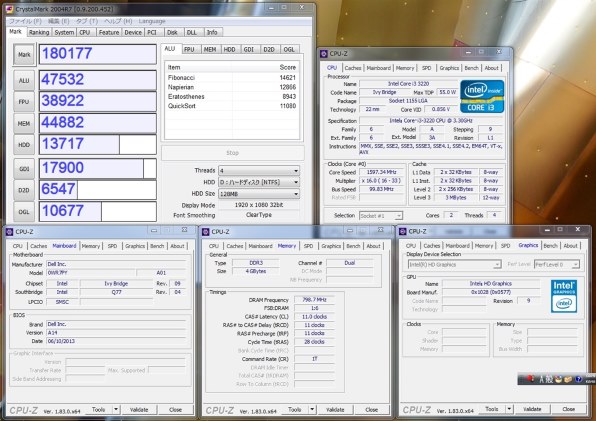This screenshot has width=596, height=421.
Task: Click Close in Memory CPU-Z window
Action: 372,410
